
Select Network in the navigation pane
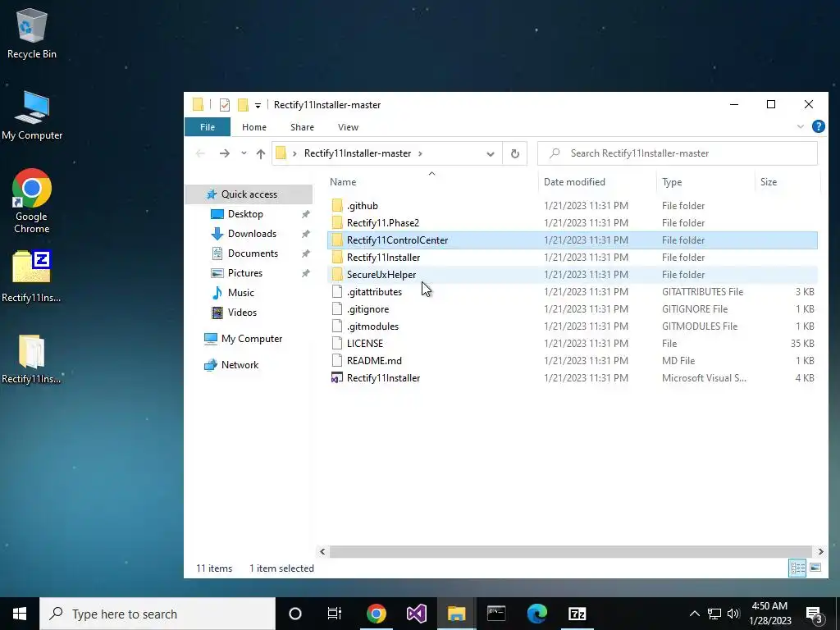pyautogui.click(x=240, y=365)
